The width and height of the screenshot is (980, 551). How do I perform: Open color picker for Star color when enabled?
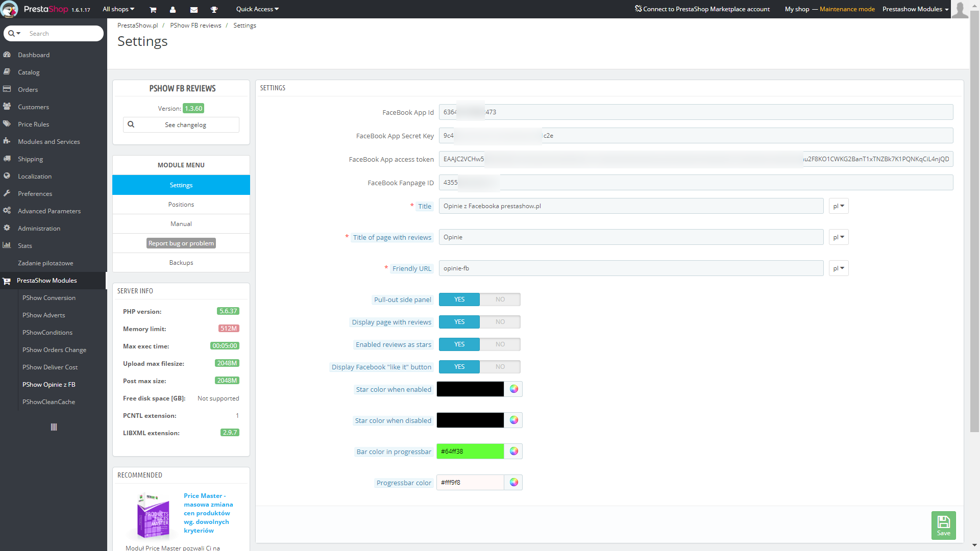tap(513, 389)
